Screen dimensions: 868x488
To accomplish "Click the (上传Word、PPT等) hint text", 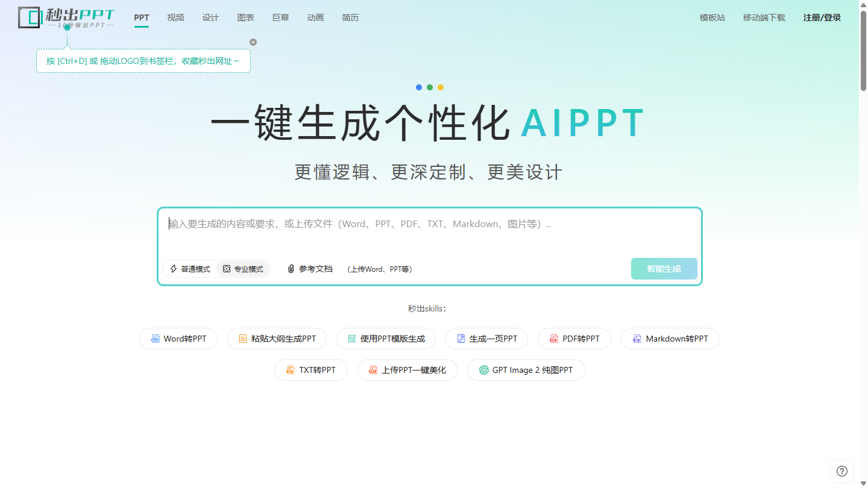I will click(x=380, y=269).
